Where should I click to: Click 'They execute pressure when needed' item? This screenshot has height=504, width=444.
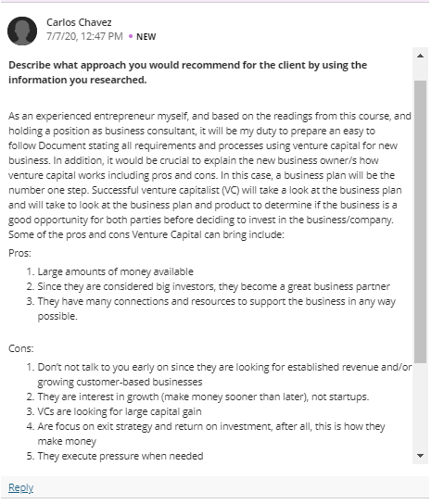(121, 456)
